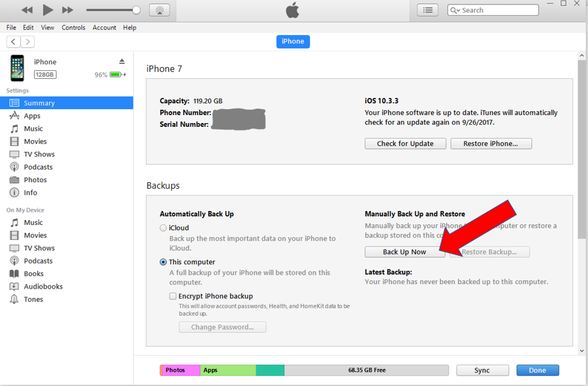
Task: Go forward with the right chevron
Action: 28,41
